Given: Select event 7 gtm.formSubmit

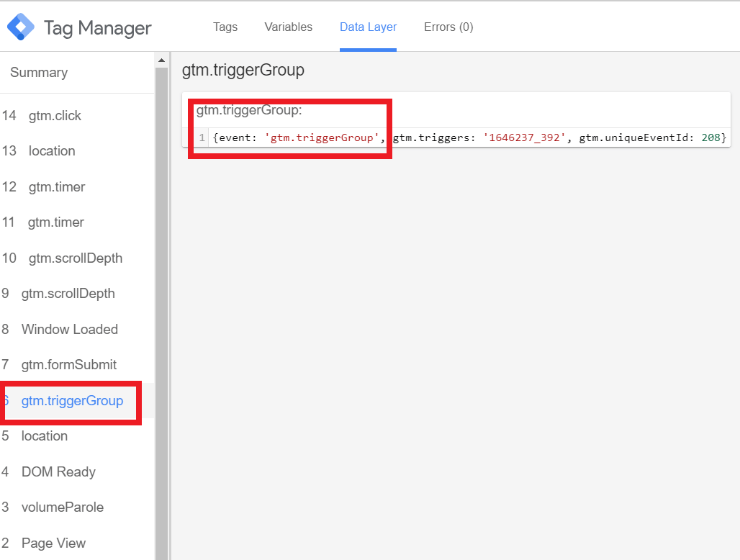Looking at the screenshot, I should click(77, 365).
